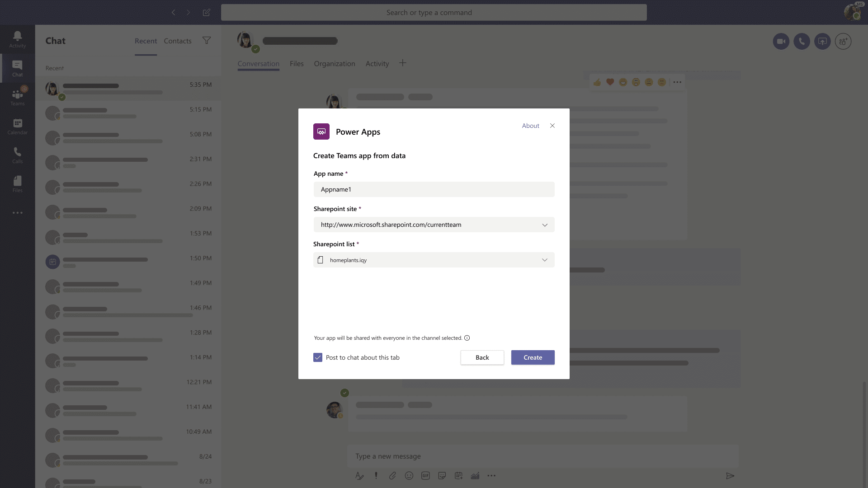Image resolution: width=868 pixels, height=488 pixels.
Task: Expand the Sharepoint site dropdown
Action: (x=545, y=225)
